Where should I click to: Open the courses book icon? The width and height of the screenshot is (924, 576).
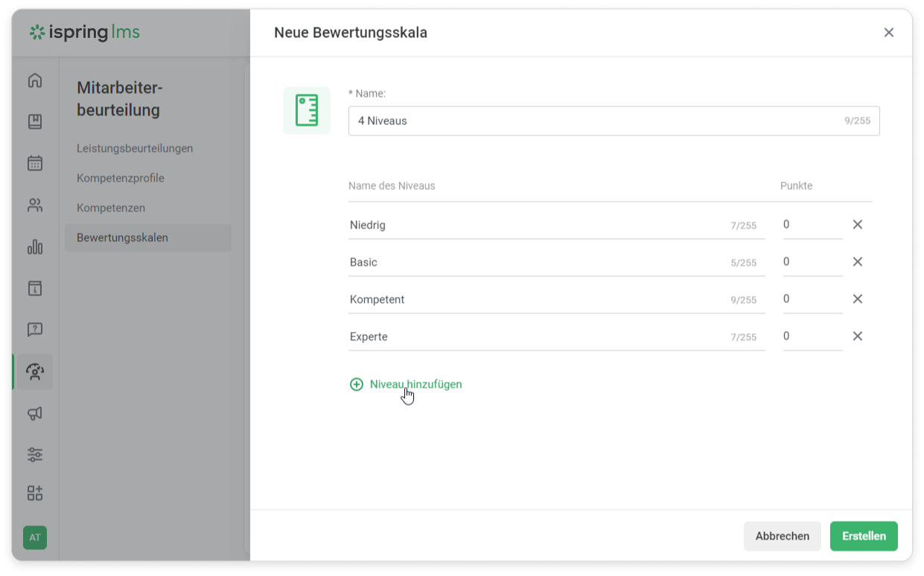pos(35,121)
